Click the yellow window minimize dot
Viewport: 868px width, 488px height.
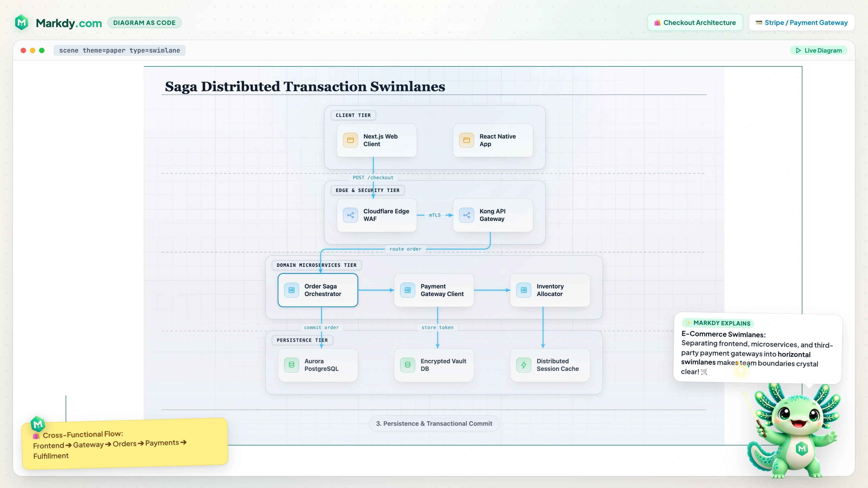(33, 50)
